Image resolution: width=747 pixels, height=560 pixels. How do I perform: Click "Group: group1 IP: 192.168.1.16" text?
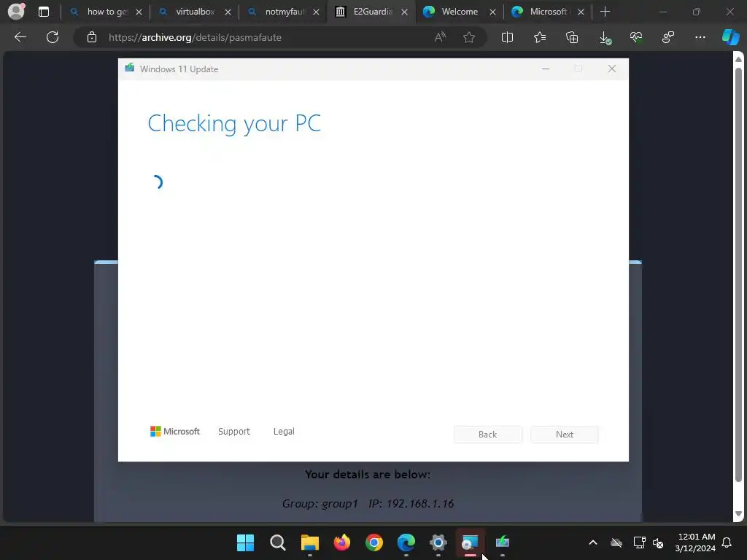click(x=368, y=504)
